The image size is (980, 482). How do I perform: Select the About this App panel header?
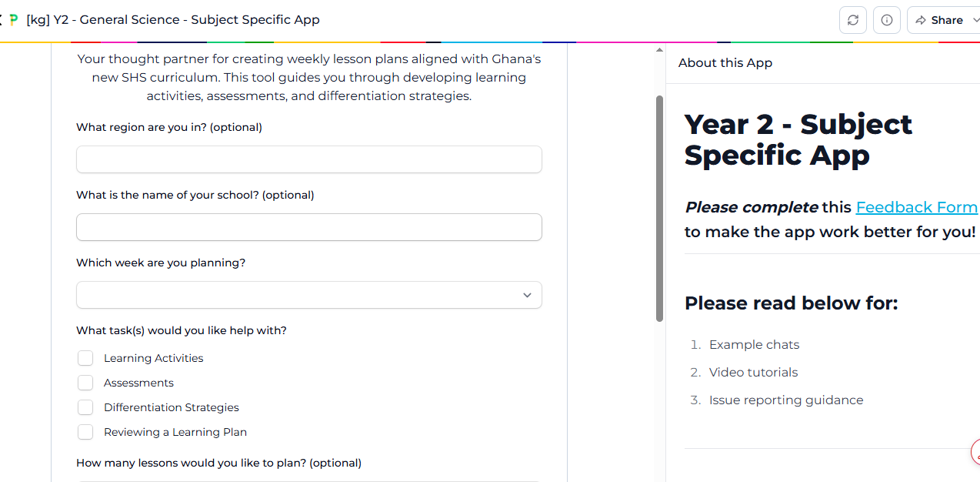[725, 63]
